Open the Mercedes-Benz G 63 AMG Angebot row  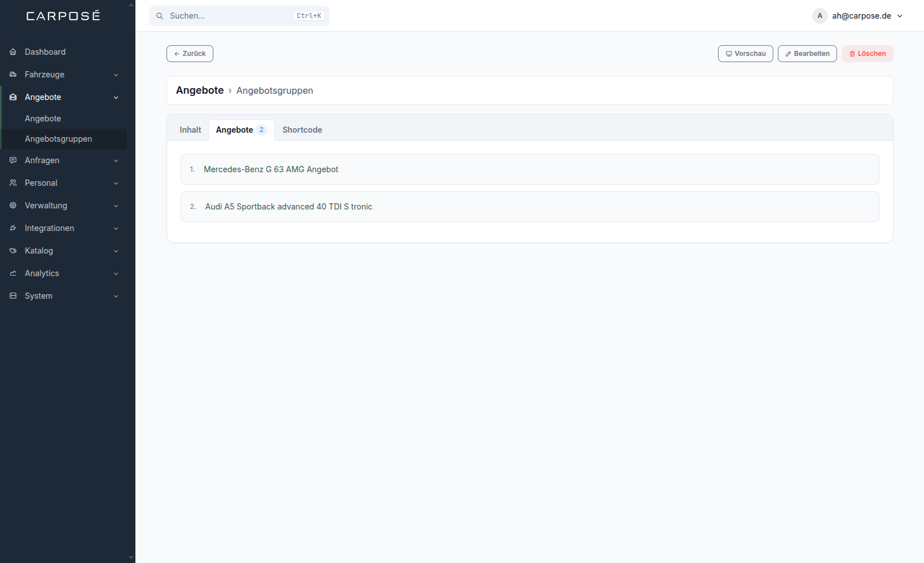530,169
